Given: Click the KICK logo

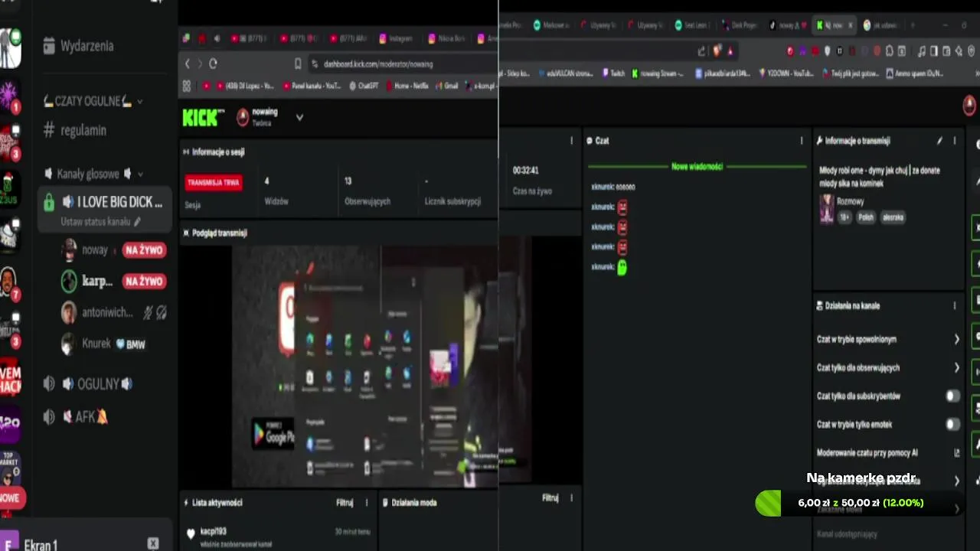Looking at the screenshot, I should (x=204, y=118).
